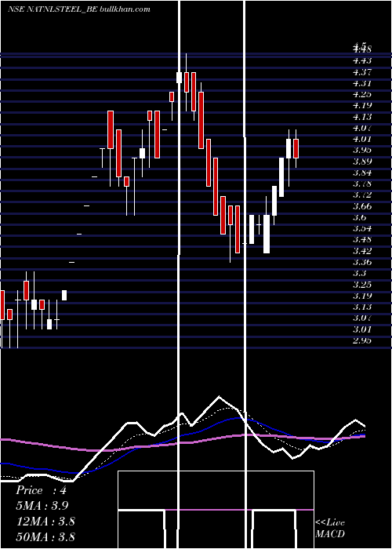Click the NSE NATNLSTEEL_BE chart title

pyautogui.click(x=79, y=9)
